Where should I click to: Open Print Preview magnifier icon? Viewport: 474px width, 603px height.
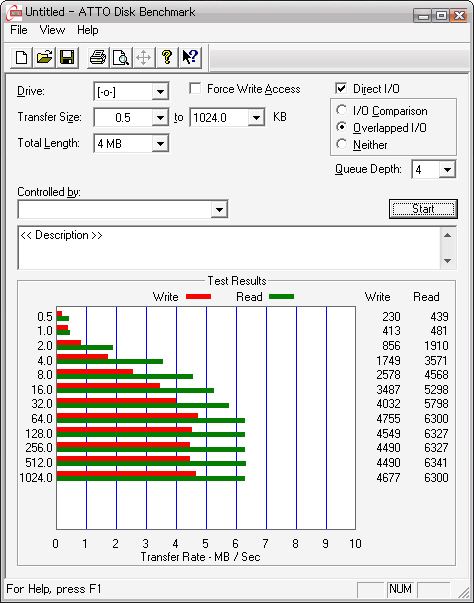point(121,58)
